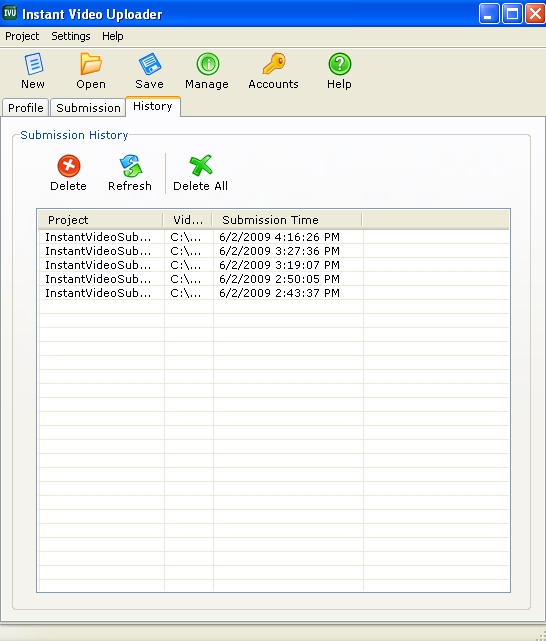The width and height of the screenshot is (546, 641).
Task: Select the entry submitted at 2:43:37 PM
Action: pyautogui.click(x=274, y=293)
